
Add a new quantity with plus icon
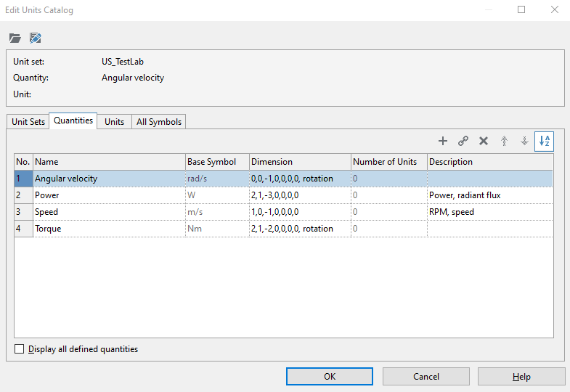pyautogui.click(x=443, y=141)
